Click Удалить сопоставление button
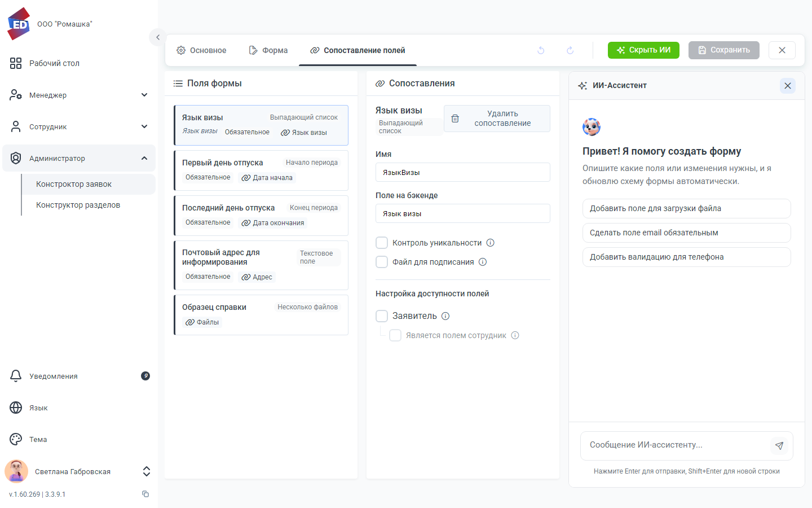812x508 pixels. [497, 119]
